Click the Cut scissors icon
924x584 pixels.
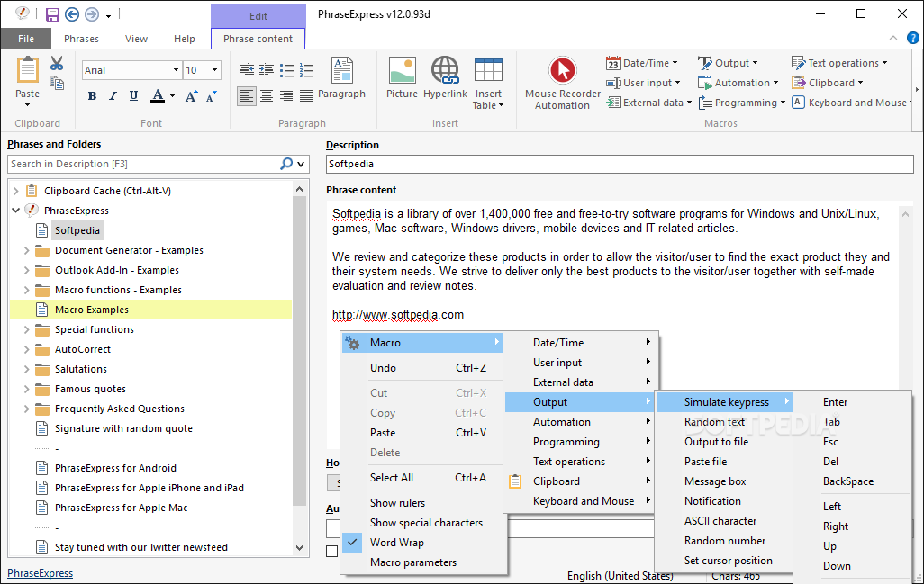click(57, 63)
